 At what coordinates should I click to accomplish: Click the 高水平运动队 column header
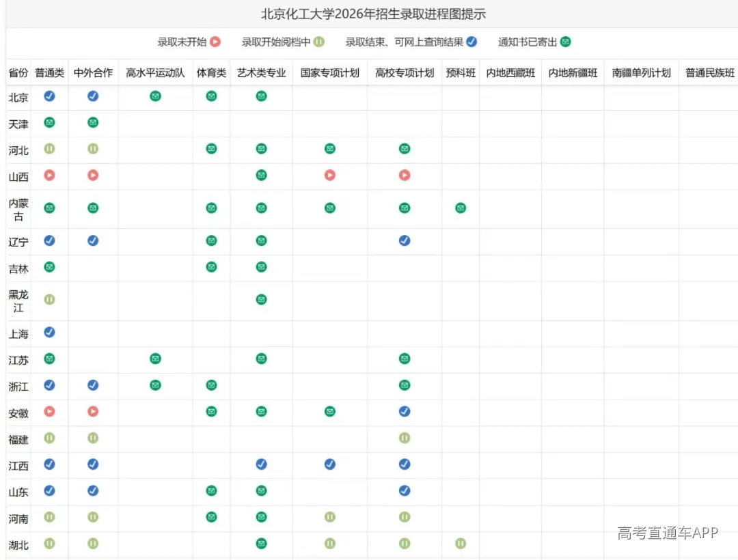pos(155,73)
